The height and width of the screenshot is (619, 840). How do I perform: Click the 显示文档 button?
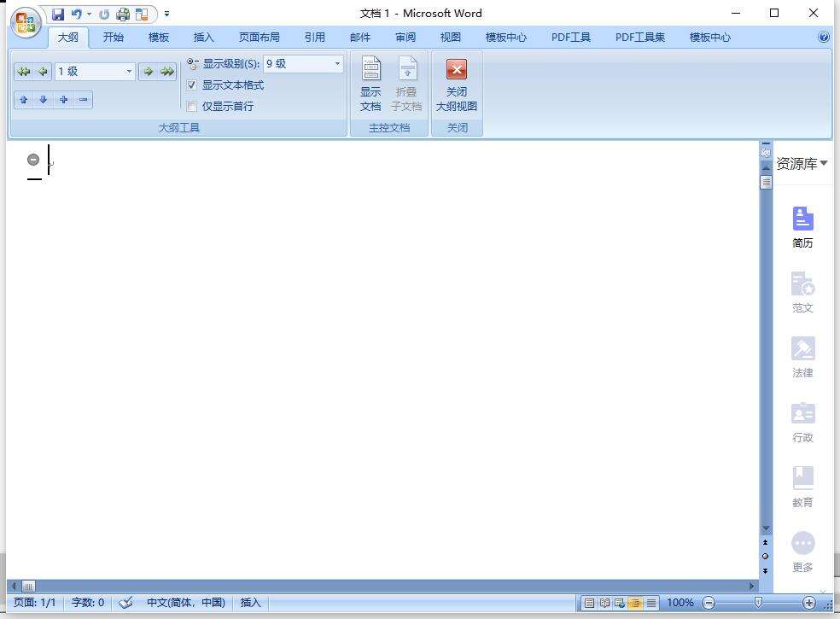[x=370, y=85]
